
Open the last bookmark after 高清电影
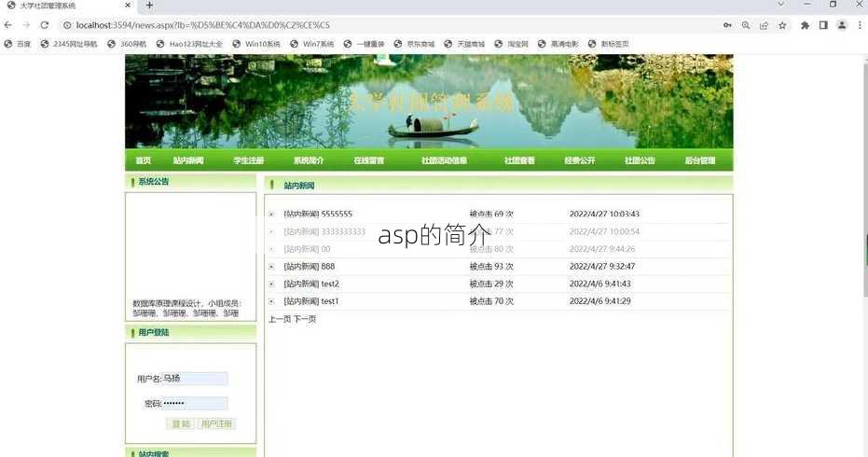click(x=609, y=44)
